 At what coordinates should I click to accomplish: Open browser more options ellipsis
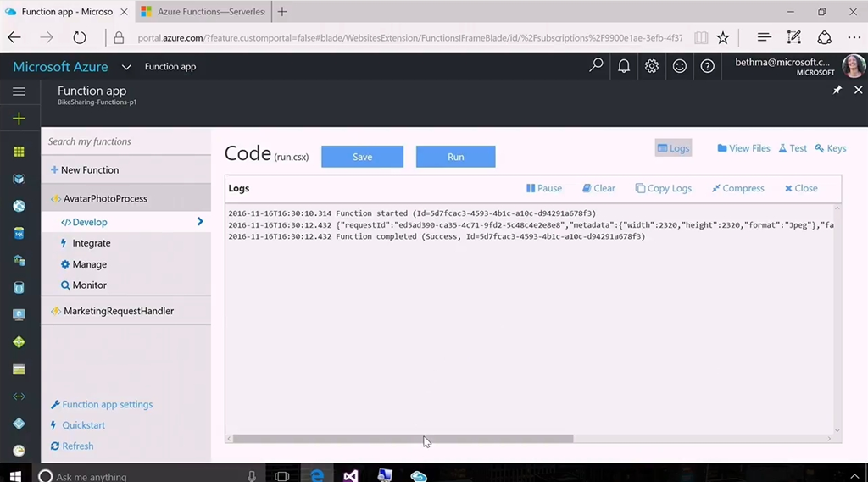[854, 37]
